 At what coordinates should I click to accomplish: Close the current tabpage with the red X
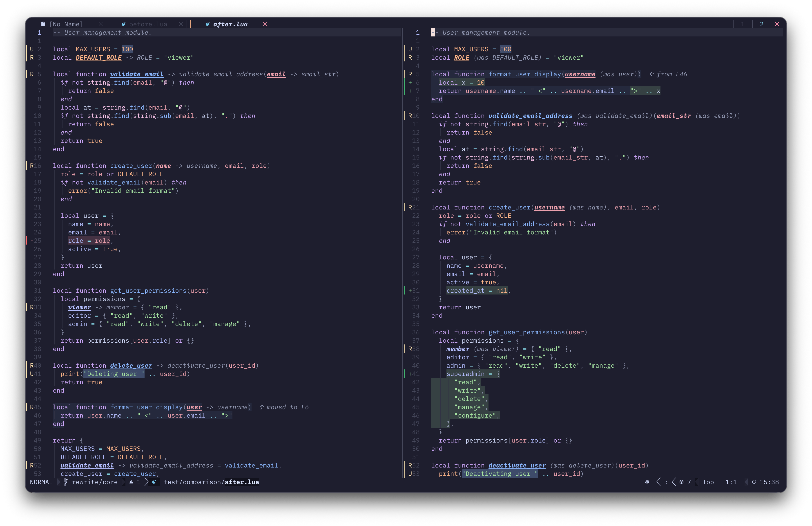coord(777,24)
